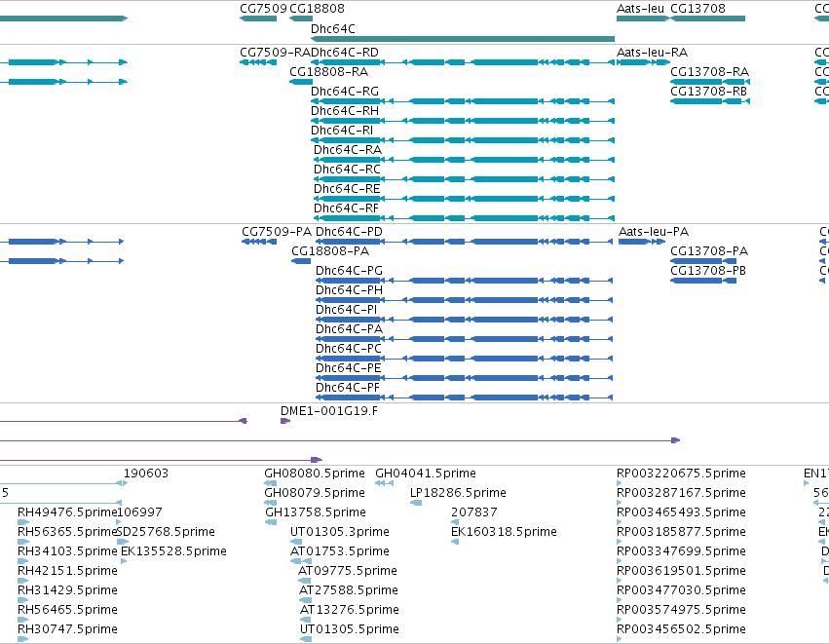Select transcript Dhc64C-RE
The width and height of the screenshot is (829, 644).
347,189
